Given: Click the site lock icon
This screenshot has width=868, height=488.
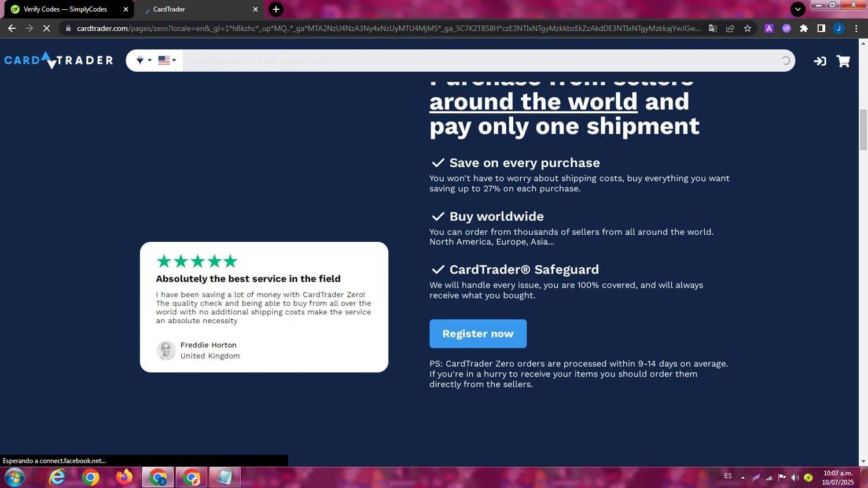Looking at the screenshot, I should click(x=68, y=28).
